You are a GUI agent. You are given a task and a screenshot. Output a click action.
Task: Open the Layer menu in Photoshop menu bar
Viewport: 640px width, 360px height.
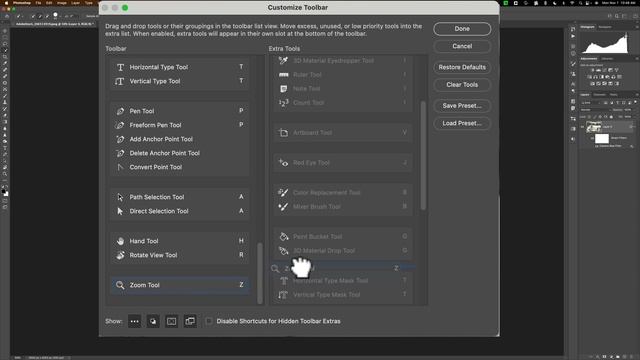(x=76, y=3)
